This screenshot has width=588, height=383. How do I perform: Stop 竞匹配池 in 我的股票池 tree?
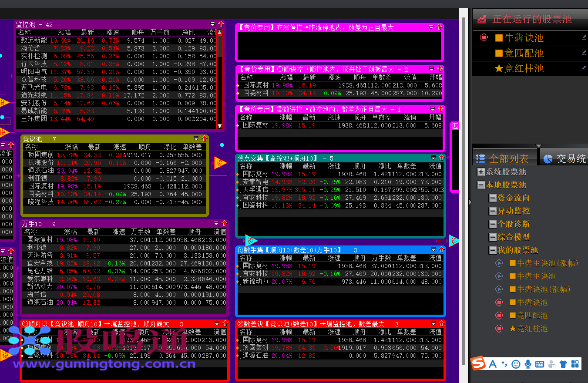(499, 316)
